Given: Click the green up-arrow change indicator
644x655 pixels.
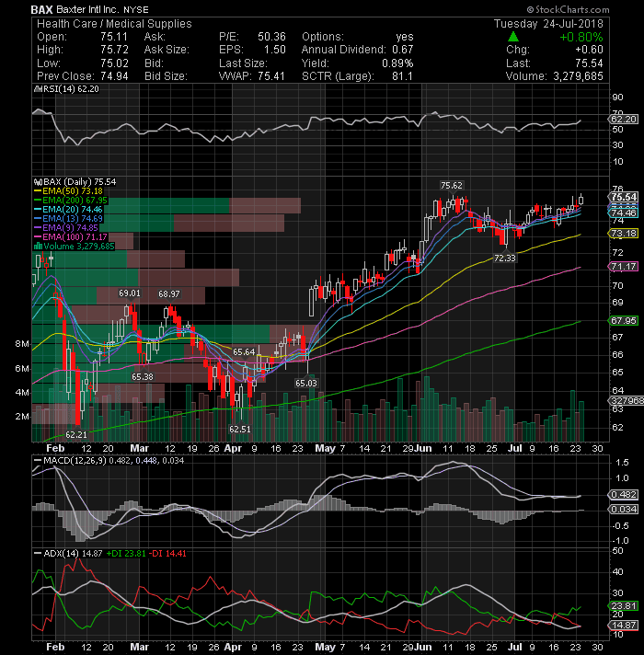Looking at the screenshot, I should click(513, 37).
